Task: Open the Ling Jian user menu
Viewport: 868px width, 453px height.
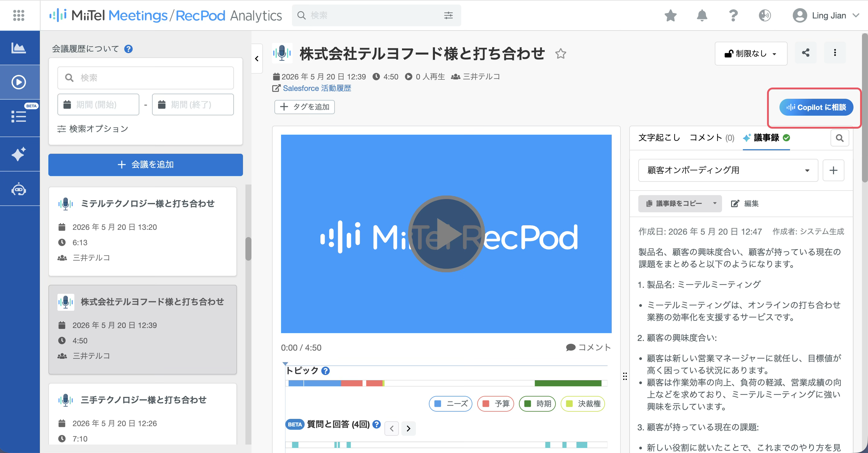Action: click(826, 15)
